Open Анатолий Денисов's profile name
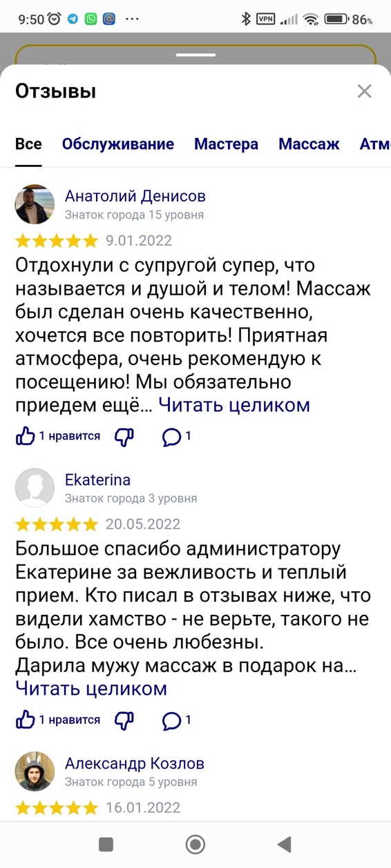The width and height of the screenshot is (391, 868). [x=135, y=196]
